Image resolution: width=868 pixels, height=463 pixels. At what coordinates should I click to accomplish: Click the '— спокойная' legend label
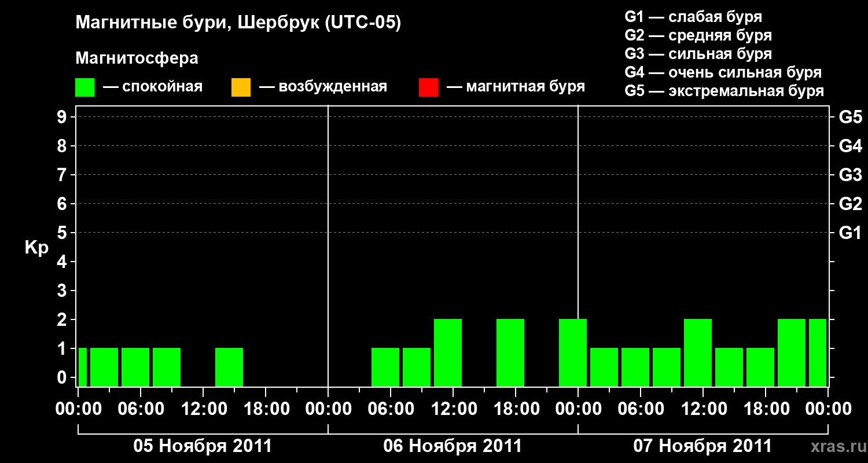153,87
